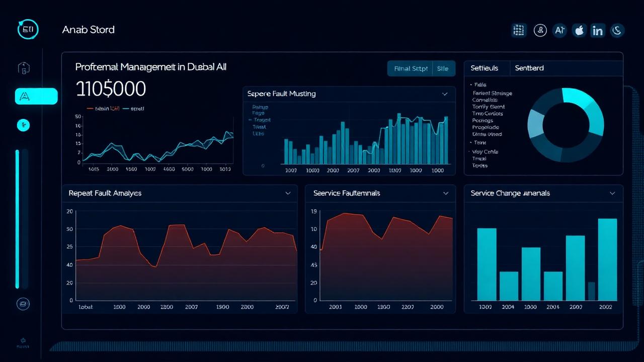Image resolution: width=644 pixels, height=362 pixels.
Task: Expand the 'Sepere Fault Musting' dropdown chevron
Action: coord(445,94)
